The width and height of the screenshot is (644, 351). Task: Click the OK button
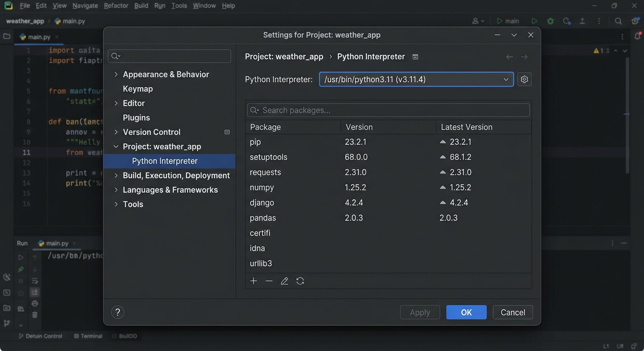[466, 312]
